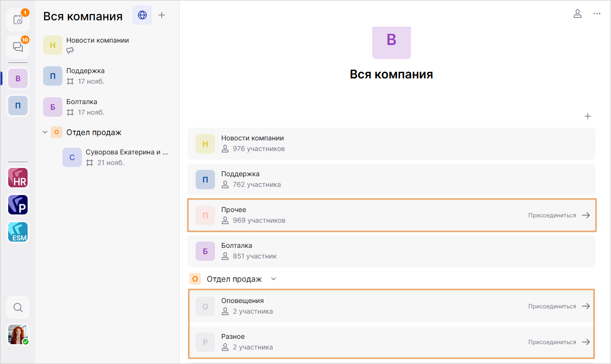Image resolution: width=611 pixels, height=364 pixels.
Task: Join the Оповещения channel
Action: (x=559, y=306)
